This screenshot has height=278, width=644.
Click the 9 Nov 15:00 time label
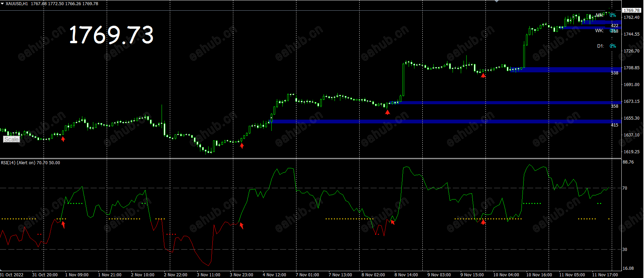[x=472, y=275]
